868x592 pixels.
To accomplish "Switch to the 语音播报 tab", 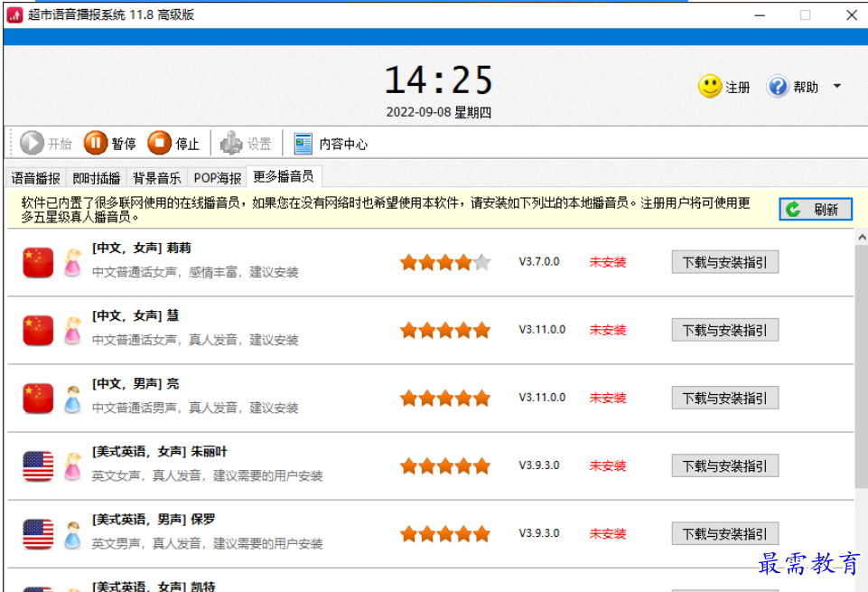I will (x=35, y=178).
